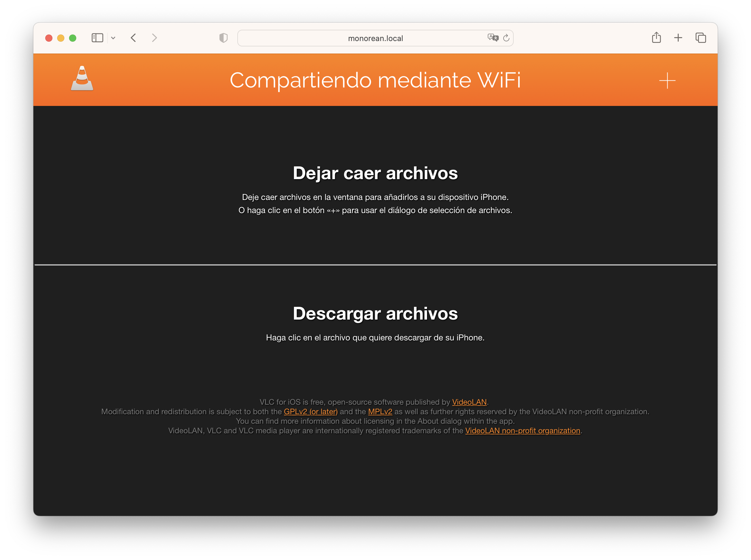Show the tab overview
The width and height of the screenshot is (751, 560).
700,38
